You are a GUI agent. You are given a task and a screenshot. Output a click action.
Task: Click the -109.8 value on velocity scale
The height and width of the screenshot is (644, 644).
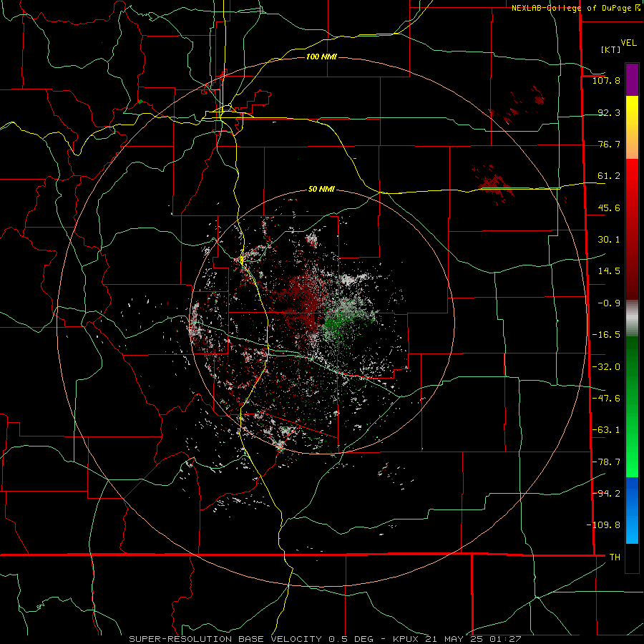click(x=603, y=525)
